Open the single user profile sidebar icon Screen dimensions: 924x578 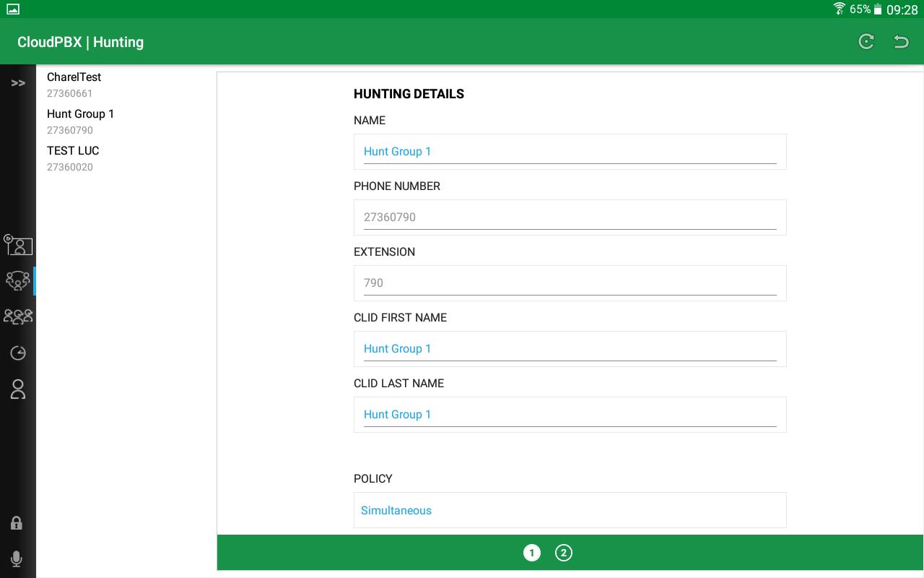18,389
